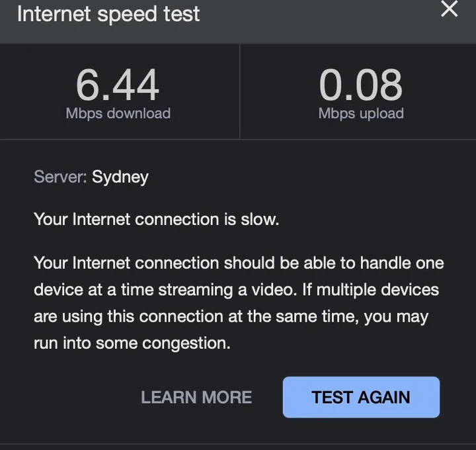Click the "Server:" label
The image size is (476, 450).
click(60, 177)
